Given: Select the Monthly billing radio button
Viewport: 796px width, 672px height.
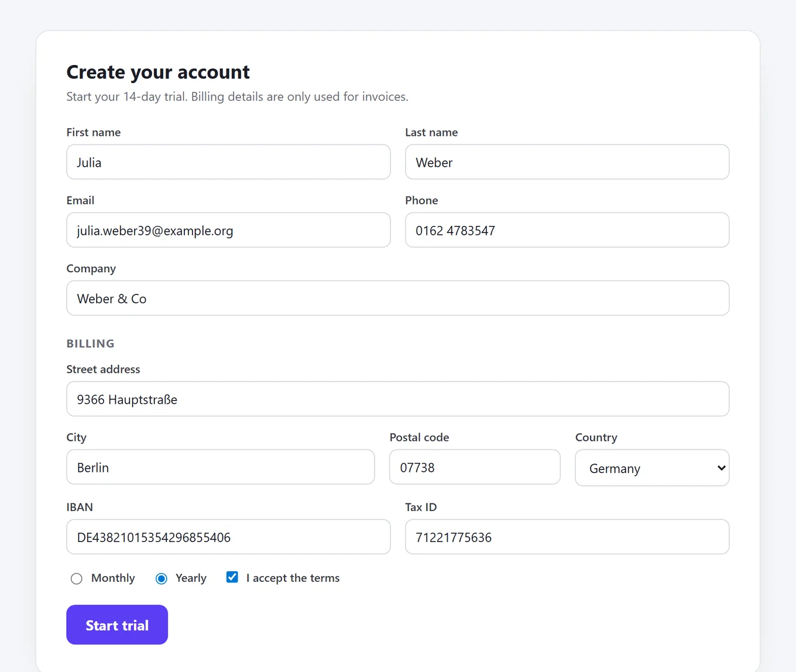Looking at the screenshot, I should tap(77, 579).
